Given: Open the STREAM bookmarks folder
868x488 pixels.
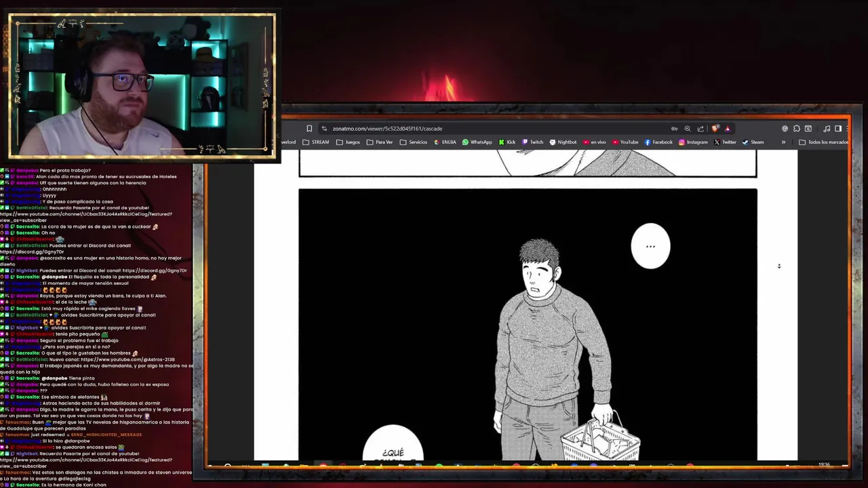Looking at the screenshot, I should click(316, 142).
